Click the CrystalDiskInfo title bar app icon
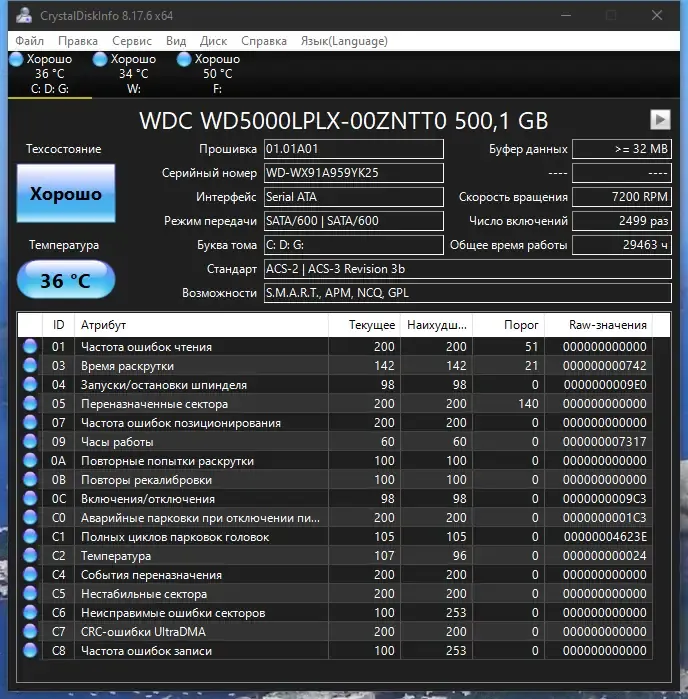 pyautogui.click(x=24, y=15)
